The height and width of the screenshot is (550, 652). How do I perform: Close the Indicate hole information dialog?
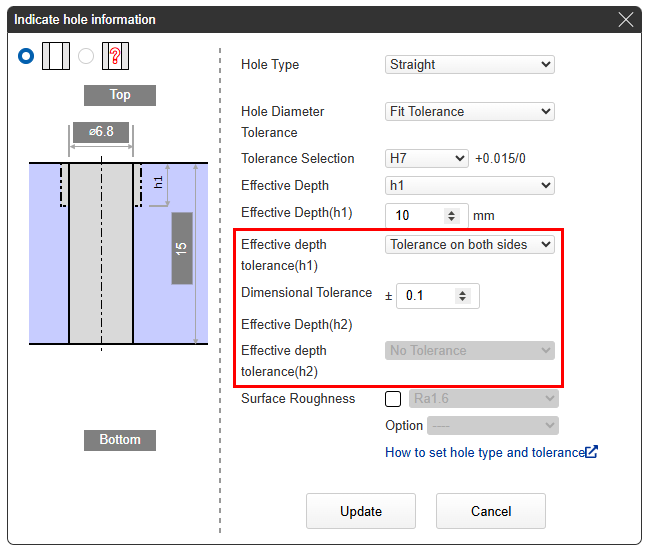(626, 19)
